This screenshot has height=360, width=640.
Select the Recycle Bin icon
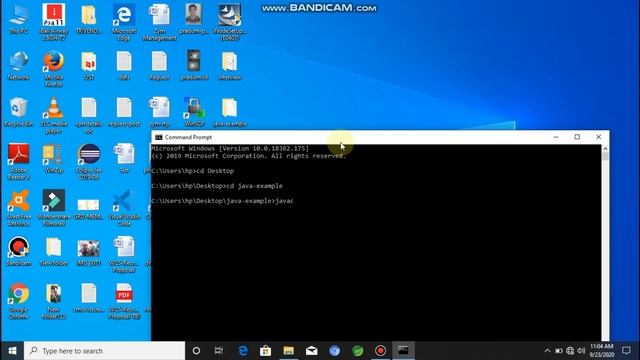pyautogui.click(x=18, y=112)
